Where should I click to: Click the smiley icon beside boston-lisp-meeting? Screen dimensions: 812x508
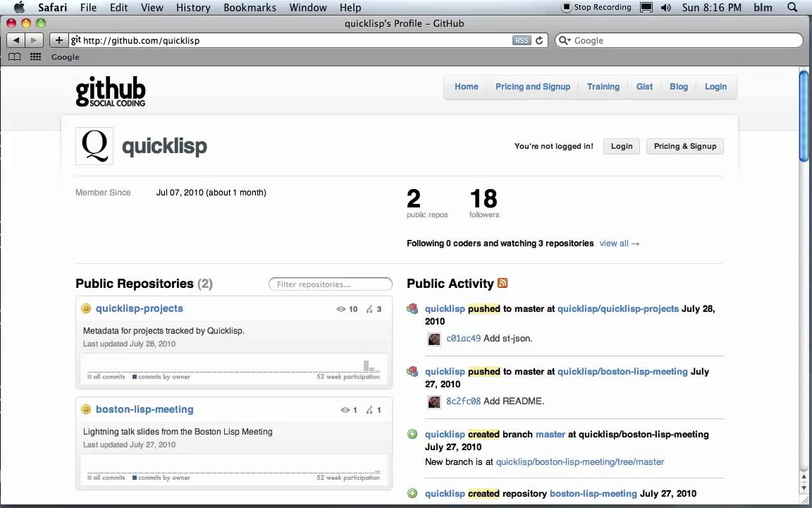86,409
